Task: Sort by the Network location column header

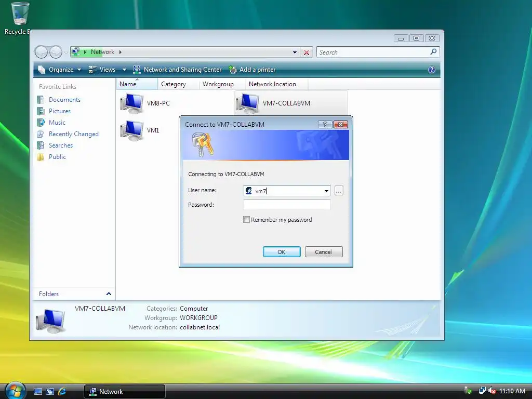Action: pos(277,84)
